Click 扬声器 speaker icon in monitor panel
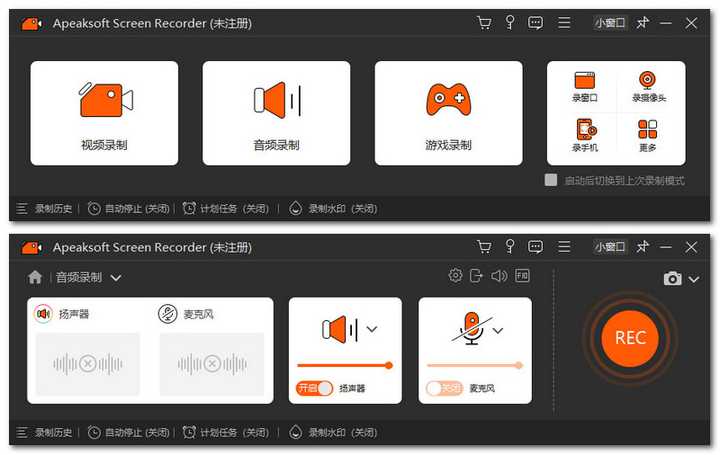 43,314
